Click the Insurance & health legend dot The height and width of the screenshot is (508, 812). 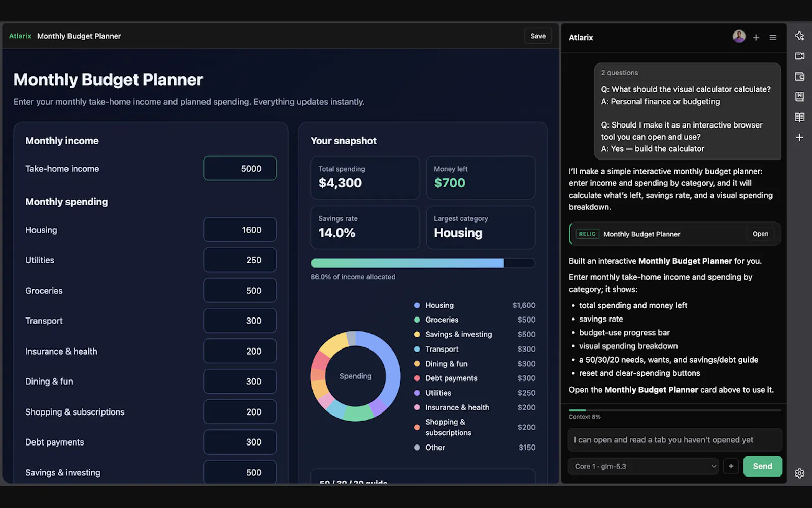[x=417, y=407]
